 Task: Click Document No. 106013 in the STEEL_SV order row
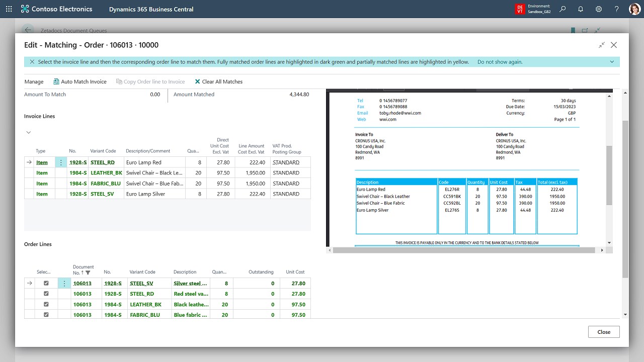[82, 284]
